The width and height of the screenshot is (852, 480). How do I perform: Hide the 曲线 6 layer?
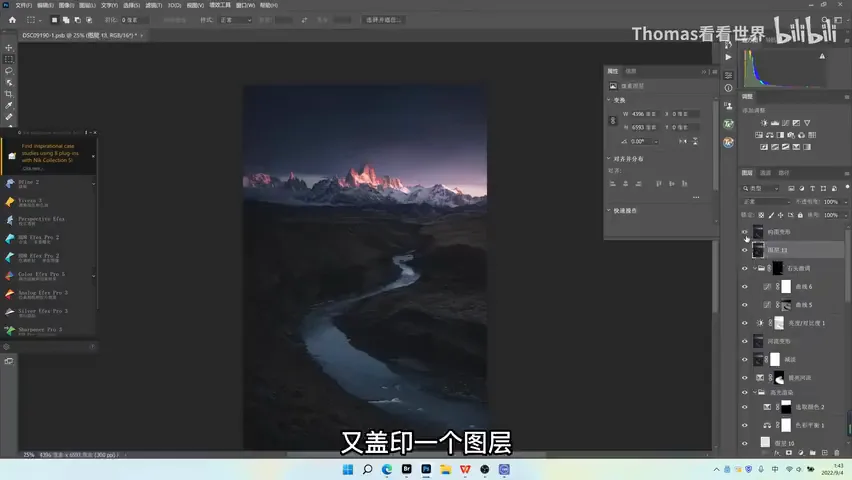pos(744,286)
